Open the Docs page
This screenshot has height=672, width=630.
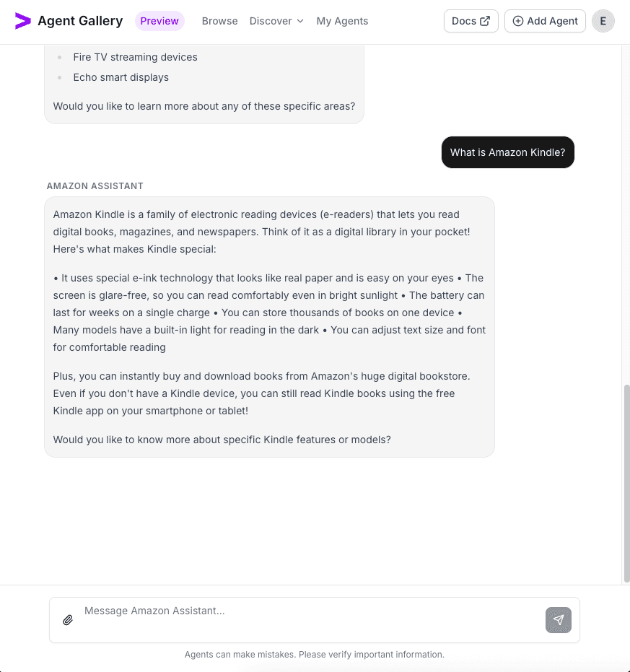click(471, 21)
